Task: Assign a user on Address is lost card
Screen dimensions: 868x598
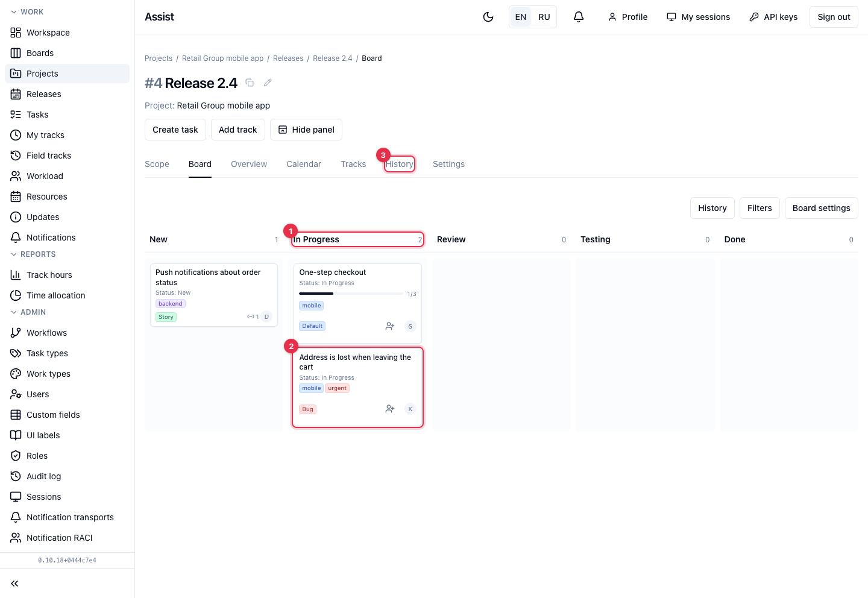Action: coord(390,409)
